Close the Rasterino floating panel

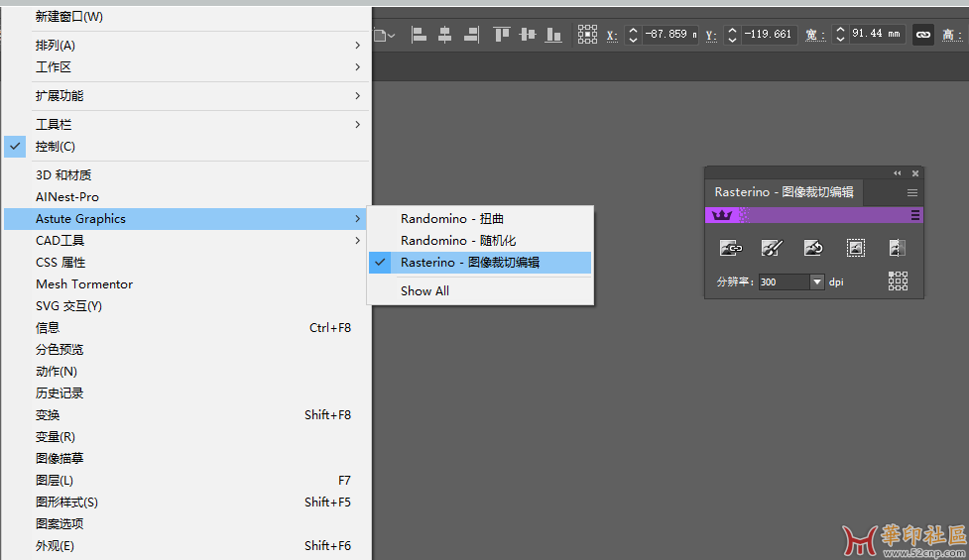tap(915, 173)
